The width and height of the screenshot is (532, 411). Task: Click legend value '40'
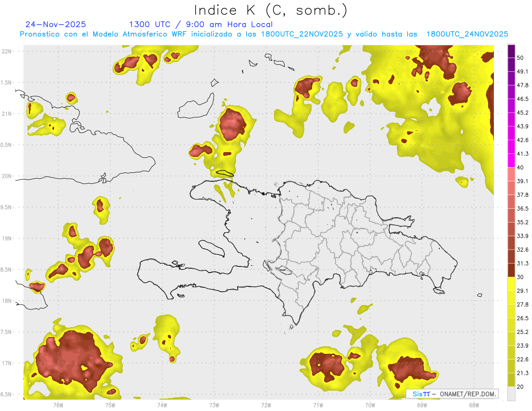(x=520, y=168)
